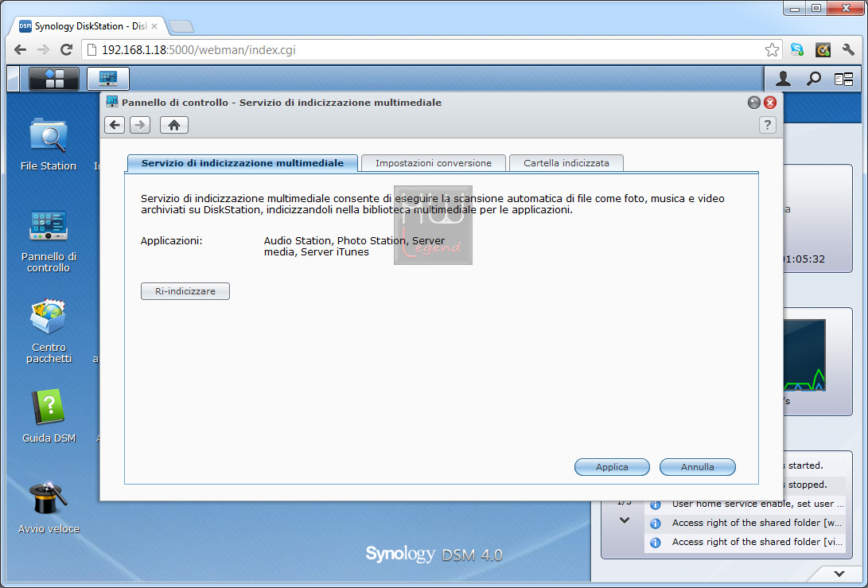Bookmark this page with the star
Screen dimensions: 868x588
tap(772, 50)
